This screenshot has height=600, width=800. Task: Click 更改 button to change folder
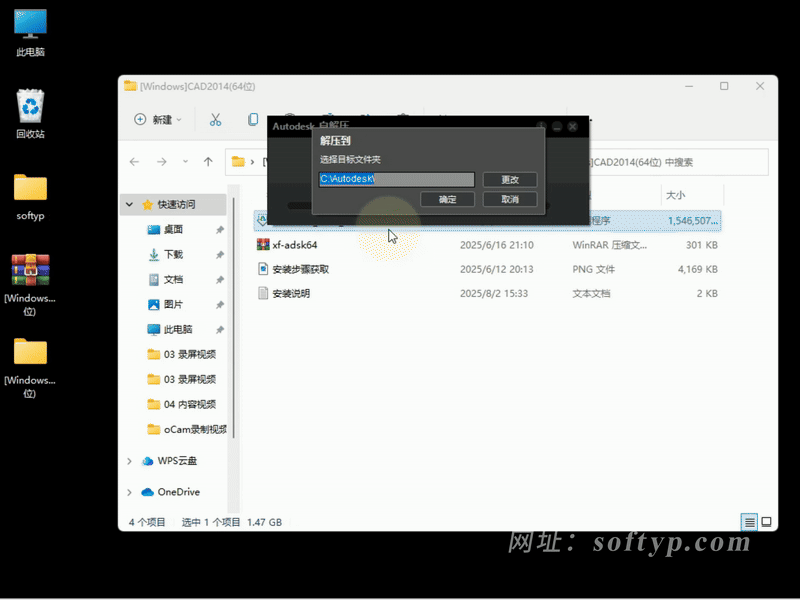[x=510, y=180]
